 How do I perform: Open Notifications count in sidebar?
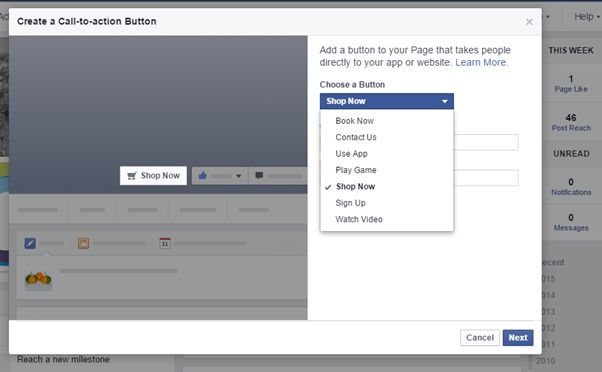coord(571,187)
